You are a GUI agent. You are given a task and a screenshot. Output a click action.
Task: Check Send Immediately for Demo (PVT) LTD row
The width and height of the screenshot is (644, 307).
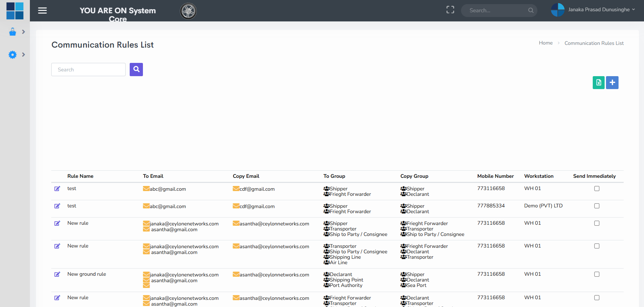pos(596,206)
